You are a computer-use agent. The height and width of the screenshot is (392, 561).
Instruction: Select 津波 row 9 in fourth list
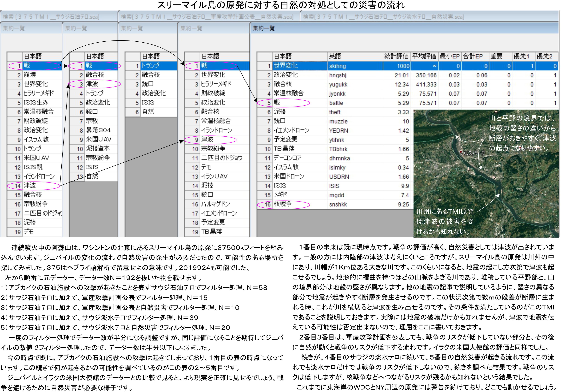[x=207, y=139]
